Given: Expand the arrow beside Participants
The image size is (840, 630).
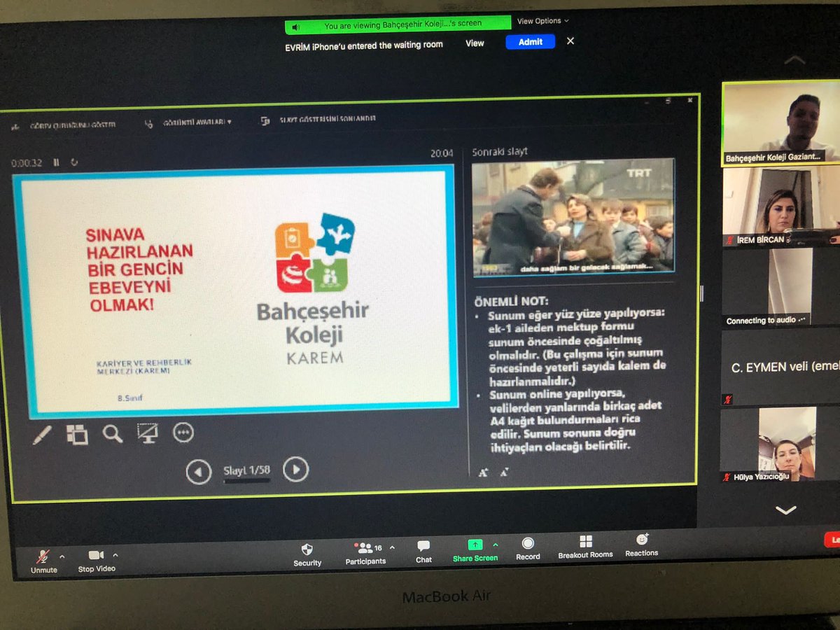Looking at the screenshot, I should pos(392,547).
